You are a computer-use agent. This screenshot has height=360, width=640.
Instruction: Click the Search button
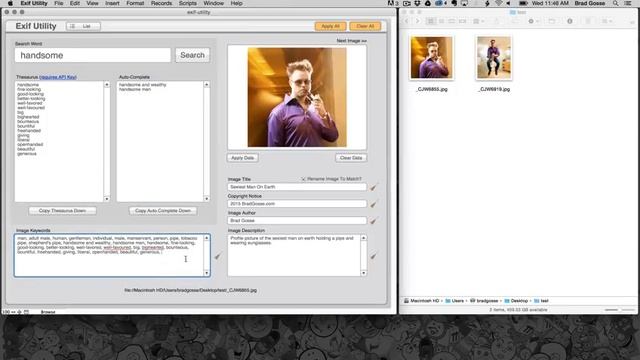click(192, 55)
